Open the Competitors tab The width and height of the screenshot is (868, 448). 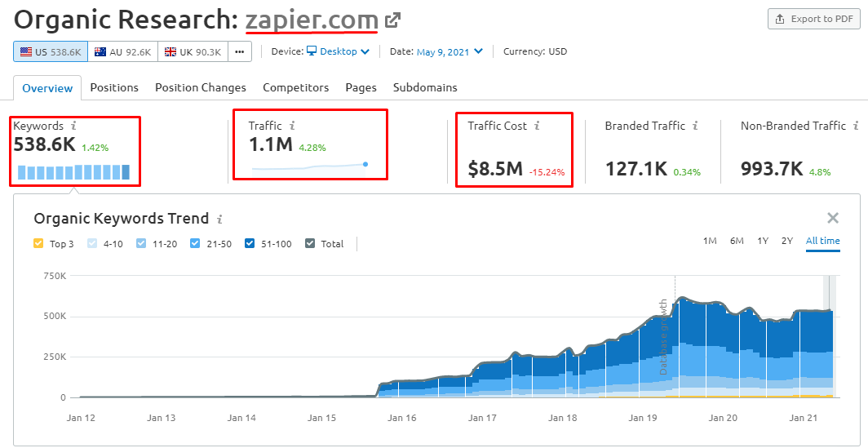295,87
